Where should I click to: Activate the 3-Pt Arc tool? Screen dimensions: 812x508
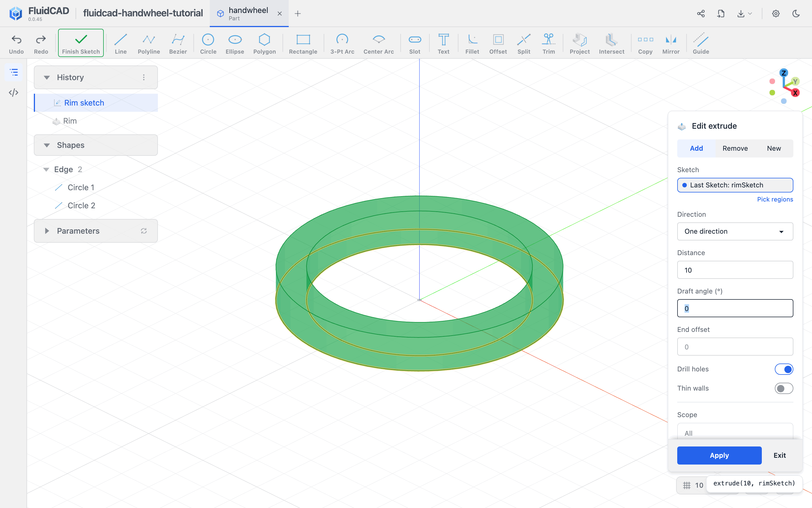[x=342, y=44]
